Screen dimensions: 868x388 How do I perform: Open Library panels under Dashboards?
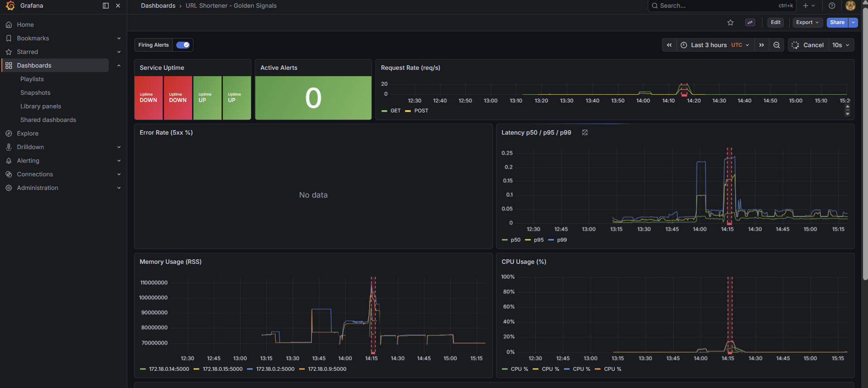click(x=40, y=106)
